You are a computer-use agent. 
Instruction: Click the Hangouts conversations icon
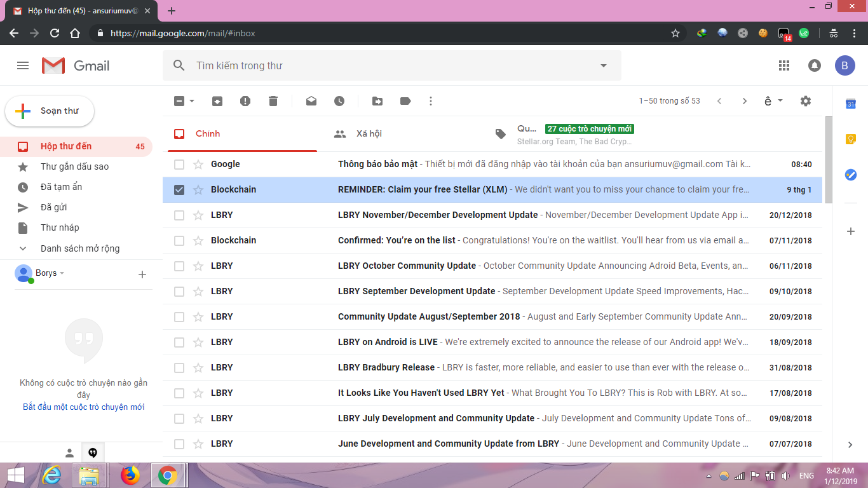pyautogui.click(x=93, y=453)
